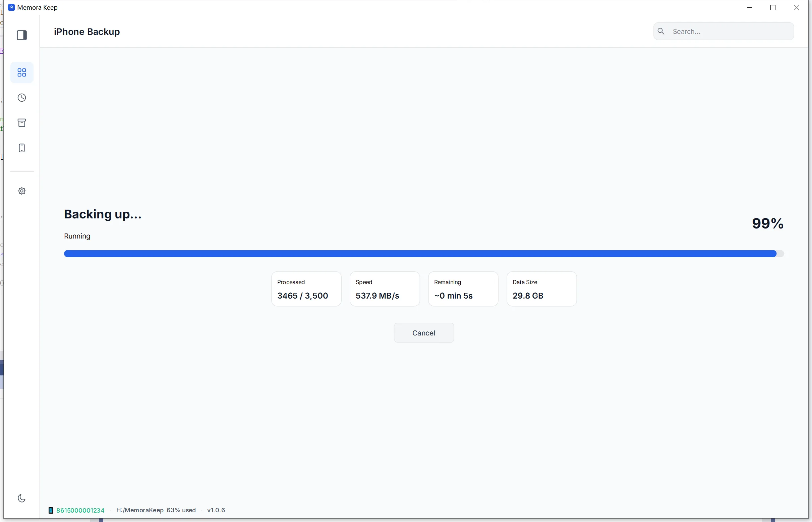Open the dashboard grid icon

click(x=22, y=72)
